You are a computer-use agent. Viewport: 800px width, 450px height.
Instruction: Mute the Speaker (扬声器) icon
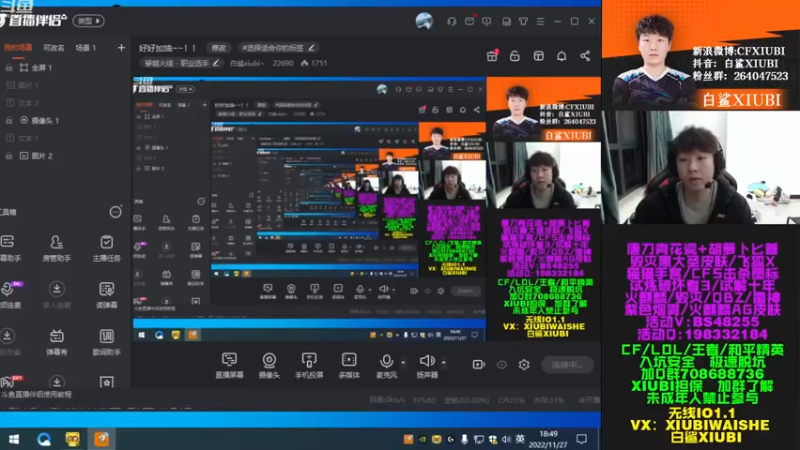(427, 361)
